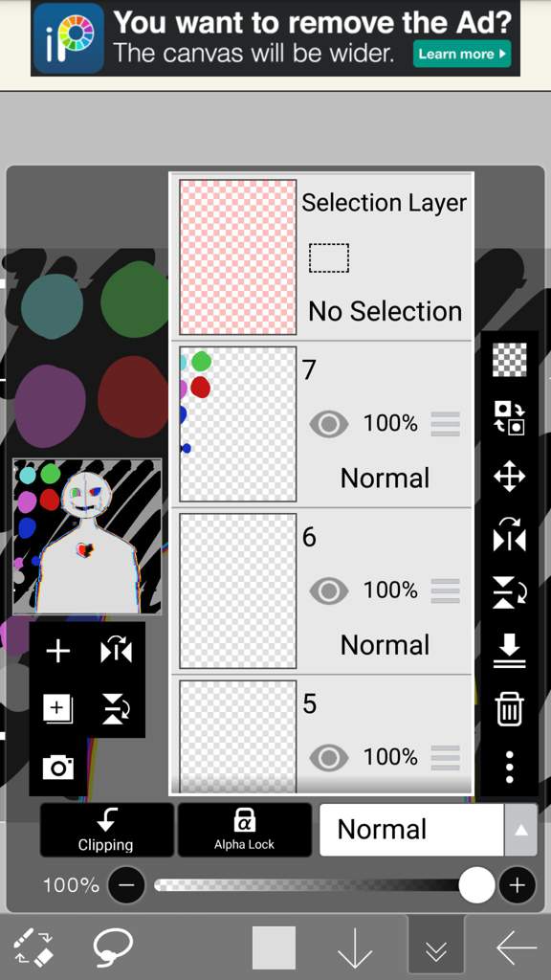The width and height of the screenshot is (551, 980).
Task: Add a layer from the camera icon
Action: (x=58, y=767)
